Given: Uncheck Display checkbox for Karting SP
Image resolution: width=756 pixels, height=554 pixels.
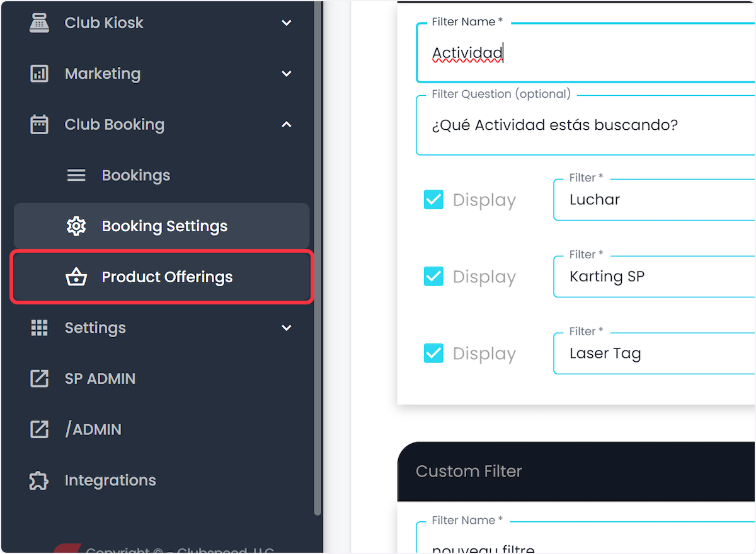Looking at the screenshot, I should tap(433, 277).
